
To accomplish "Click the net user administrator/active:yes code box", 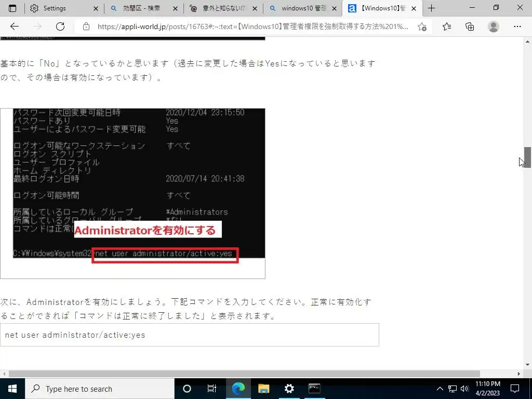I will [189, 335].
